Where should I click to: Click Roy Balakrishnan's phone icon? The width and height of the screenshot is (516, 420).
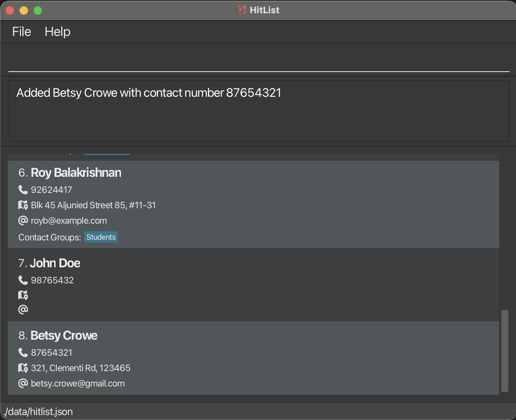click(23, 190)
